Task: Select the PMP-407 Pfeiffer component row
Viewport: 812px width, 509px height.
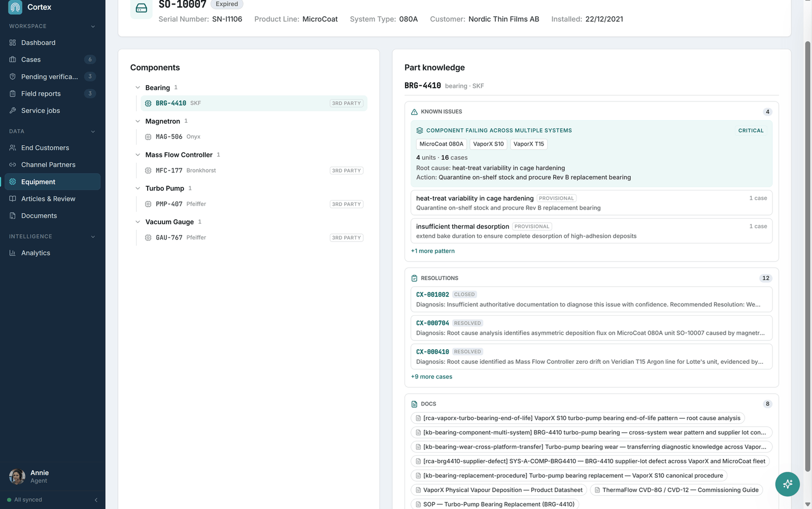Action: 254,204
